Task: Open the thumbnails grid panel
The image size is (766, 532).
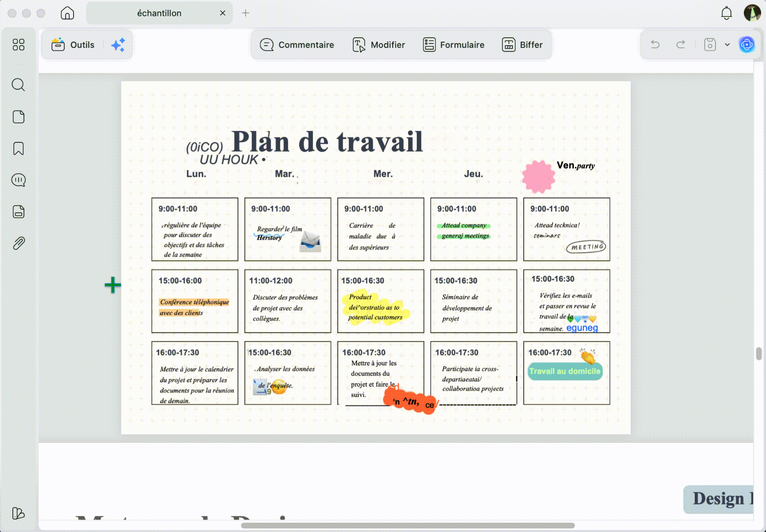Action: click(19, 45)
